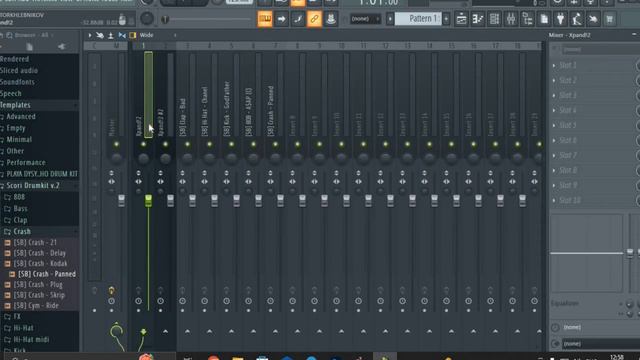Viewport: 640px width, 360px height.
Task: Click the Xpand!2 pan knob
Action: point(143,158)
